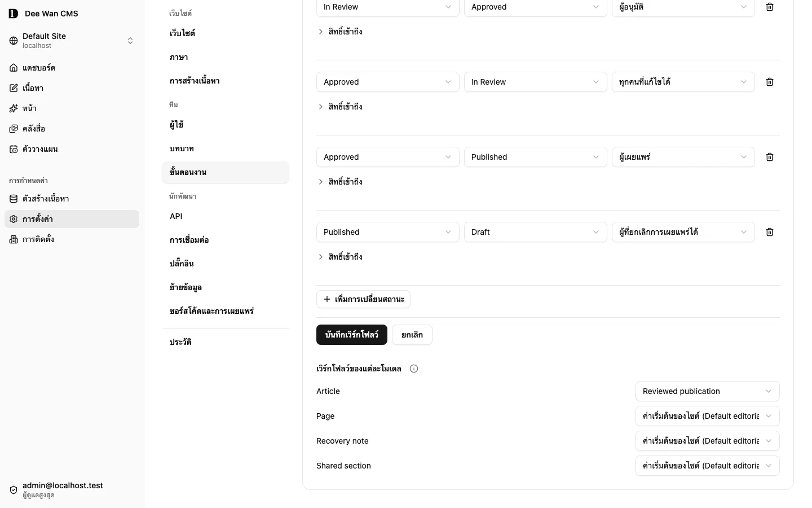This screenshot has height=508, width=812.
Task: Click the บันทึกเวิร์กโฟลว์ save button
Action: click(352, 335)
